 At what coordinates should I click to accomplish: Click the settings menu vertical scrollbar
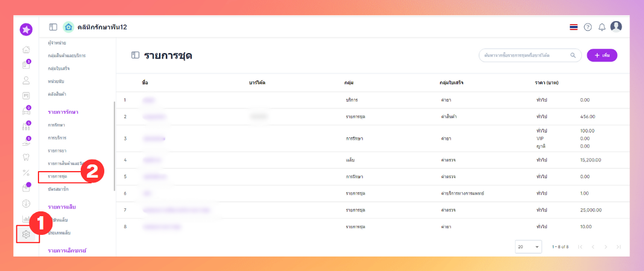coord(114,146)
